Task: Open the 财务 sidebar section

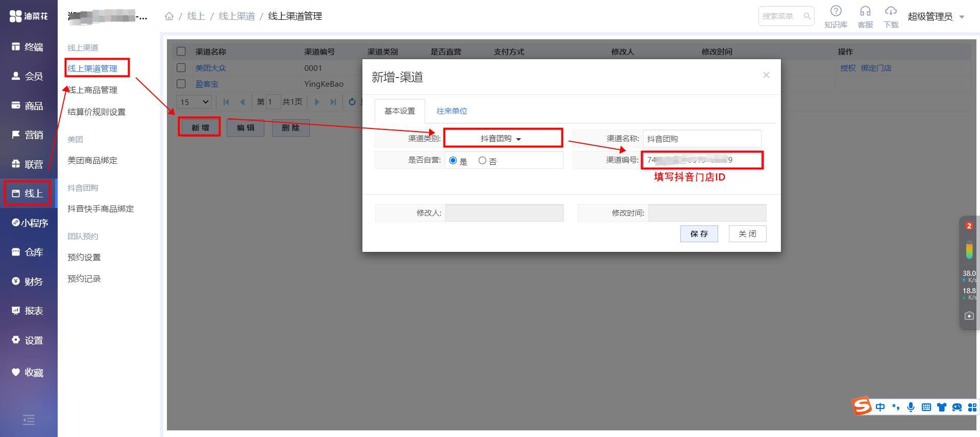Action: (29, 281)
